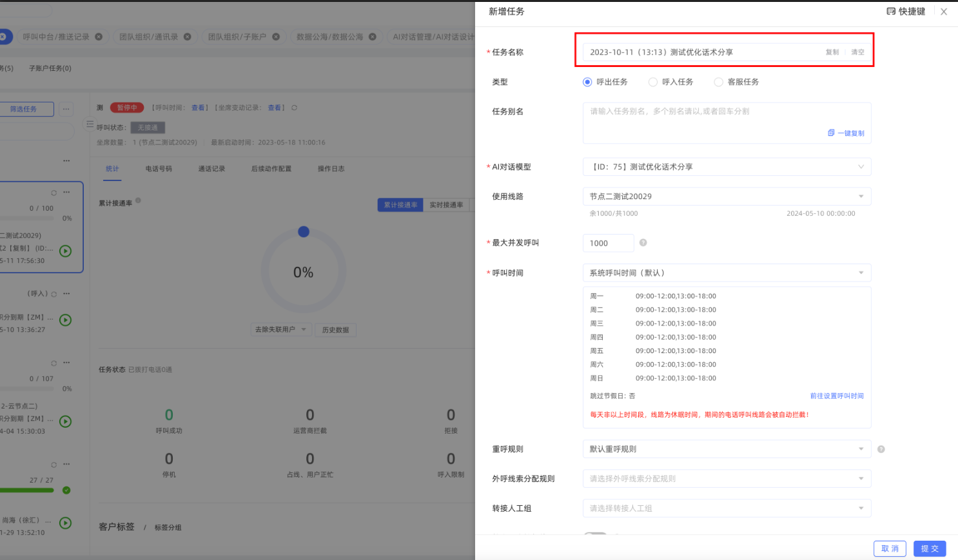Image resolution: width=958 pixels, height=560 pixels.
Task: Click the 累计接通率 circular progress gauge
Action: pyautogui.click(x=303, y=272)
